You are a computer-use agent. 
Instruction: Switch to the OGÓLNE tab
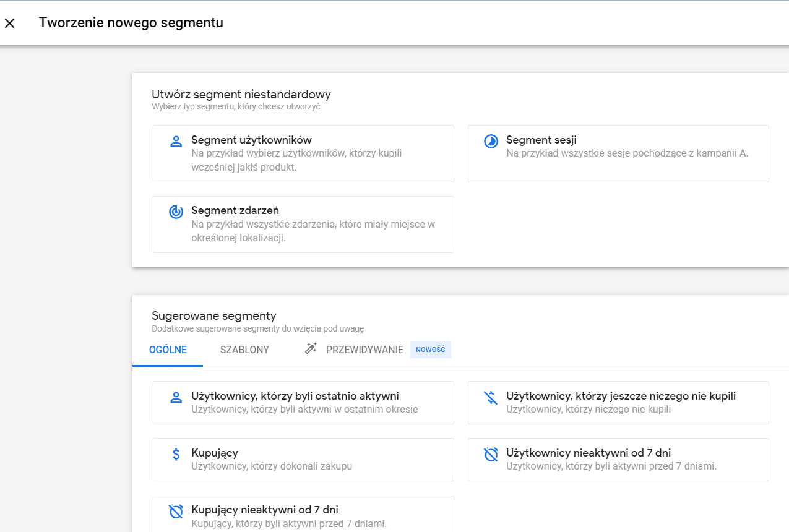[168, 350]
